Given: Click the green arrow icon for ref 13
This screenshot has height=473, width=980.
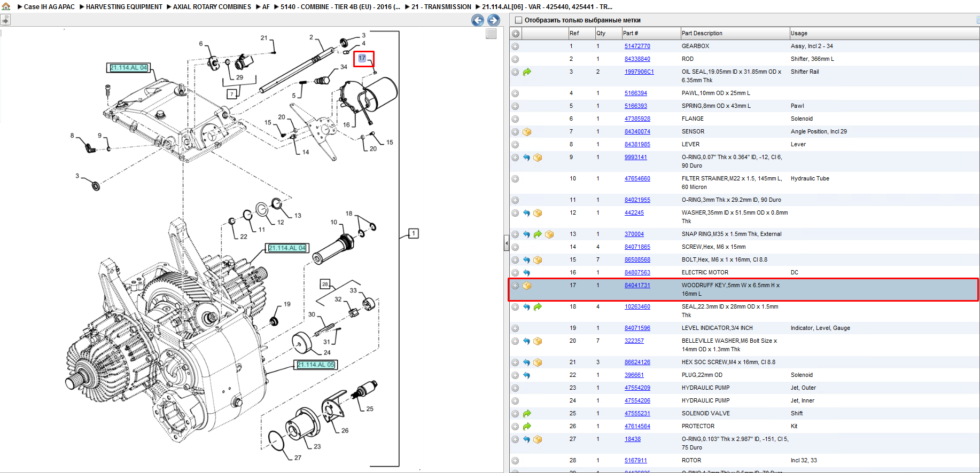Looking at the screenshot, I should tap(538, 234).
